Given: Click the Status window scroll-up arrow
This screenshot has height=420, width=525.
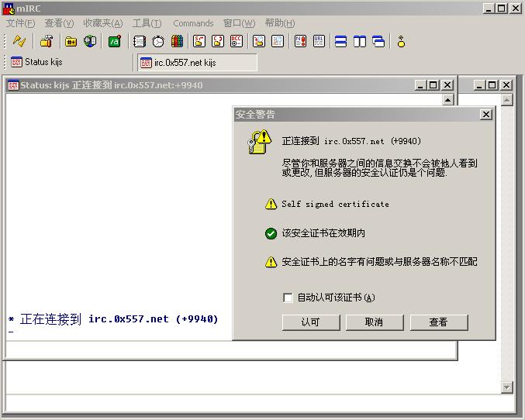Looking at the screenshot, I should click(448, 100).
